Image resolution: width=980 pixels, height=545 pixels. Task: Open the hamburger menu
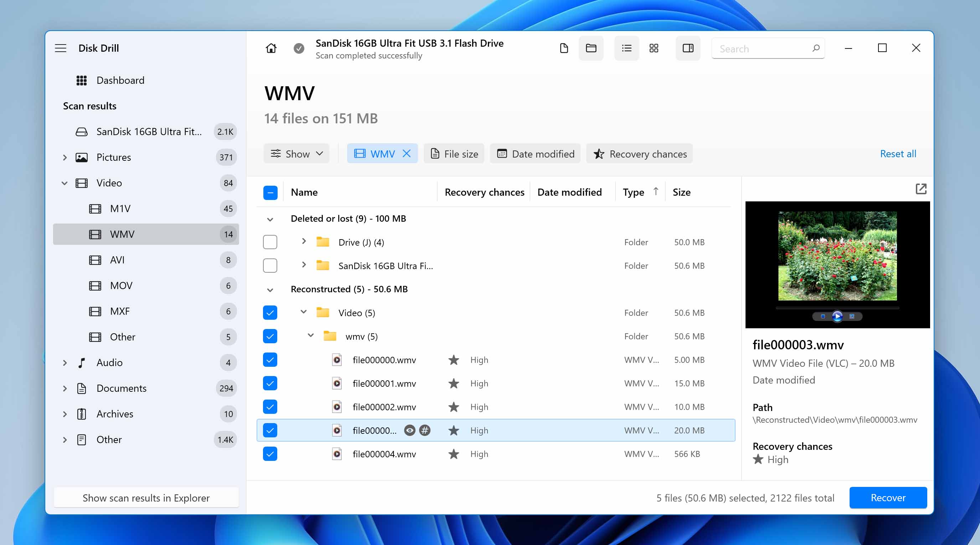(x=61, y=48)
